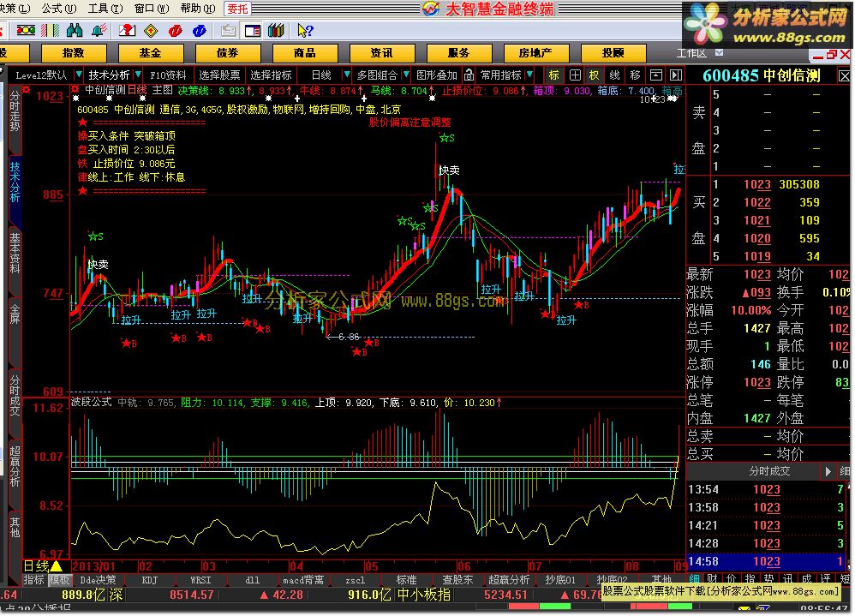Screen dimensions: 855x616
Task: Click the blue circular link icon
Action: [200, 31]
